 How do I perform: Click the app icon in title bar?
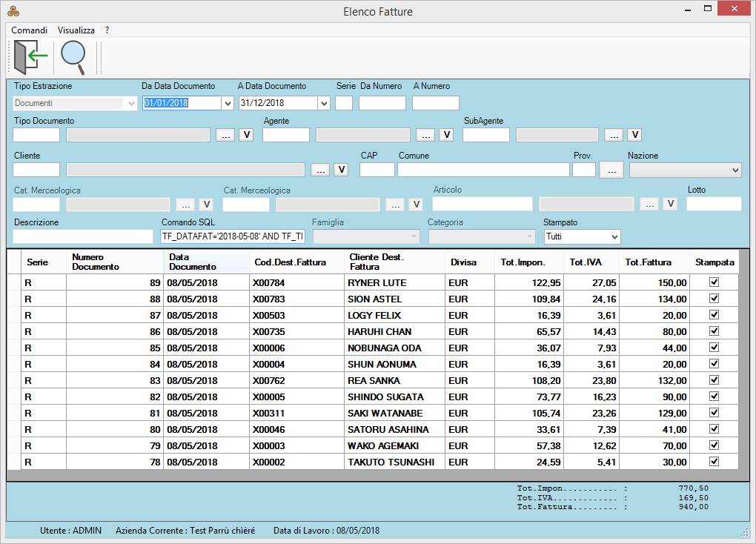(13, 11)
